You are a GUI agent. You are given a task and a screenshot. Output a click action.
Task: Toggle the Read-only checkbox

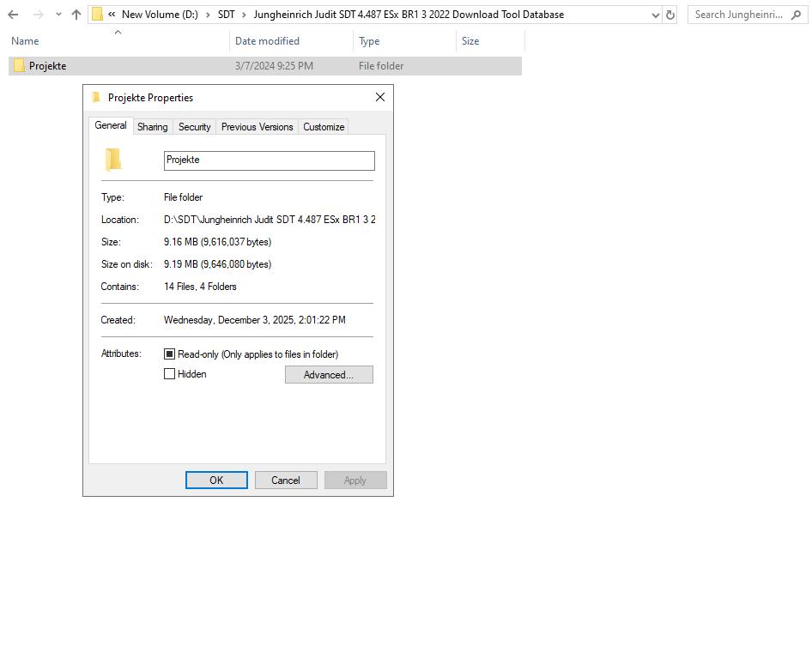[x=169, y=354]
